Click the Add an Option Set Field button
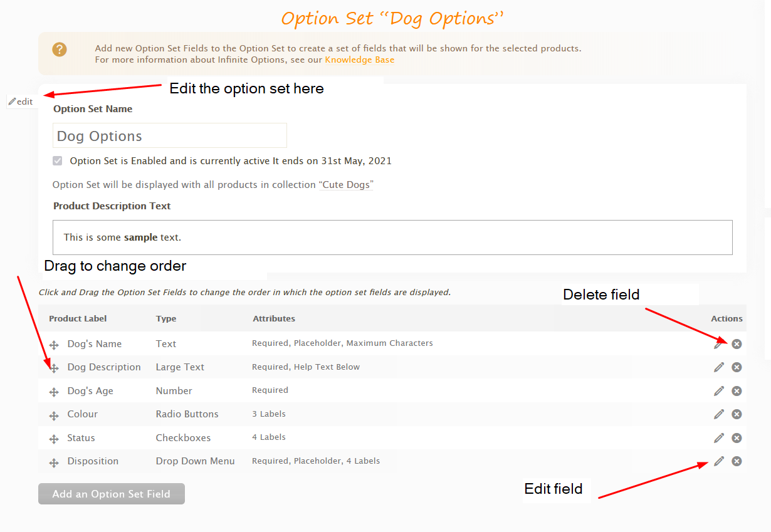The image size is (771, 532). (112, 494)
